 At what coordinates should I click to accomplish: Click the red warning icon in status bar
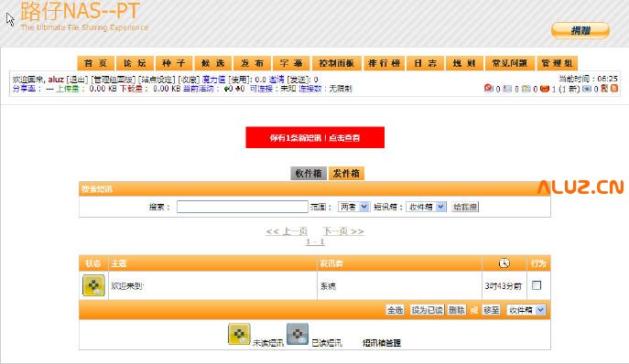[x=488, y=88]
